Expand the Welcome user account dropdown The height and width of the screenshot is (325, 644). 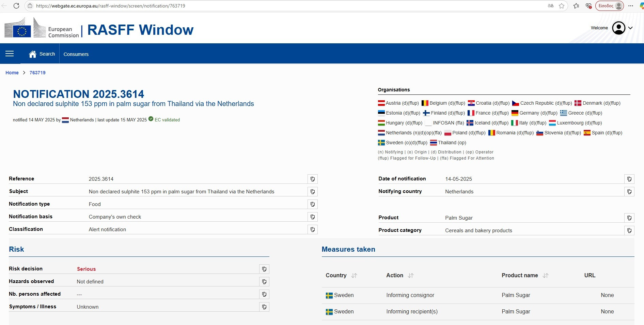point(630,28)
